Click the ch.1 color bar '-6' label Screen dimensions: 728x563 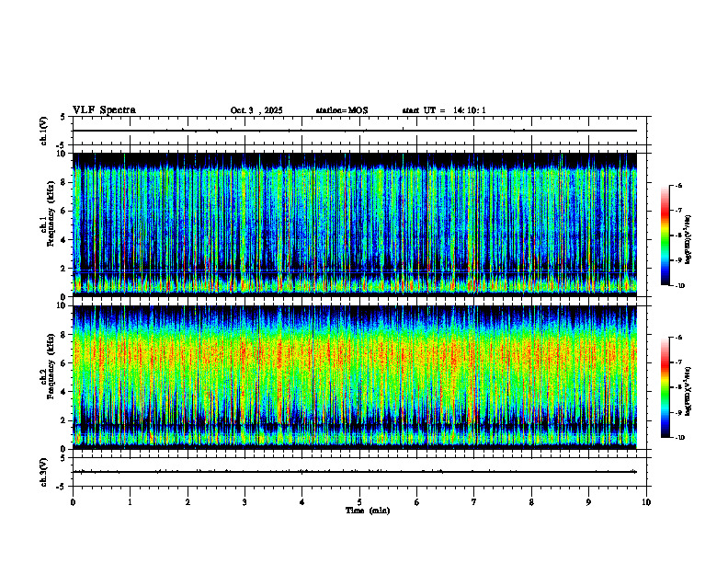coord(678,185)
